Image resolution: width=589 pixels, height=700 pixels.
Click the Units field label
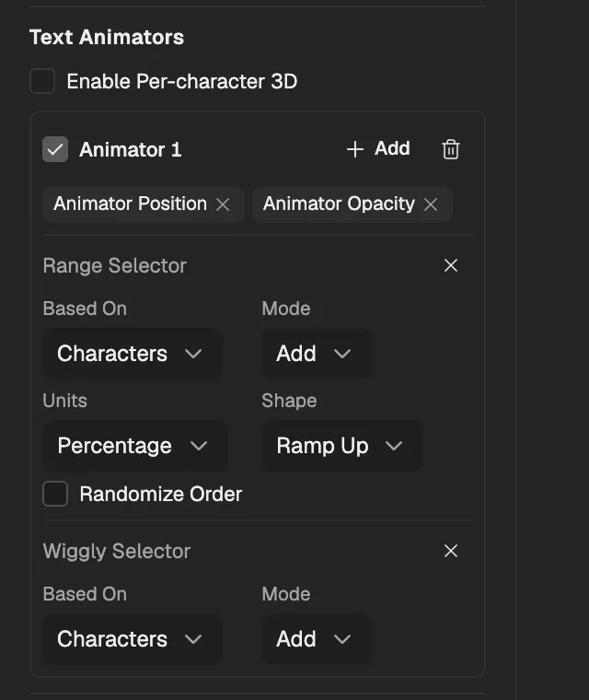(x=65, y=401)
